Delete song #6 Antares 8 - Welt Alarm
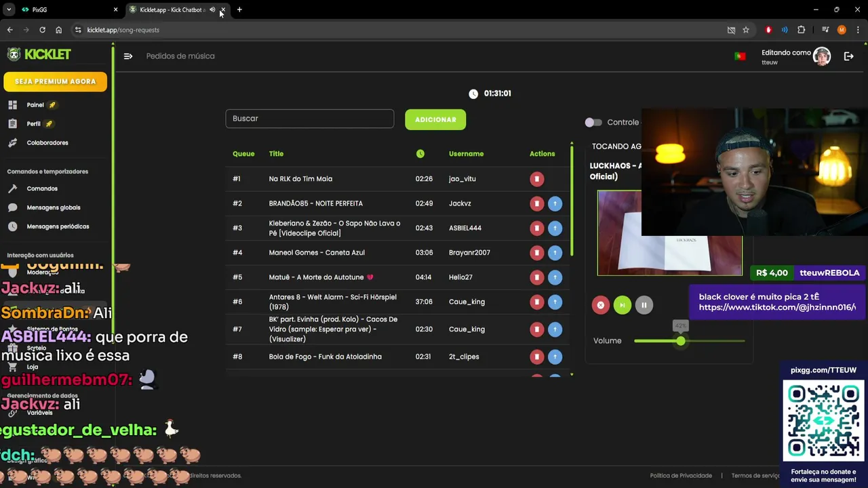 [x=536, y=302]
